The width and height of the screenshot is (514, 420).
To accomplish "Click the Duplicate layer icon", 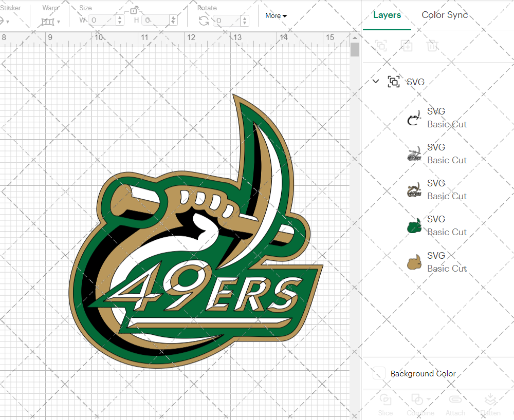I will click(x=407, y=46).
